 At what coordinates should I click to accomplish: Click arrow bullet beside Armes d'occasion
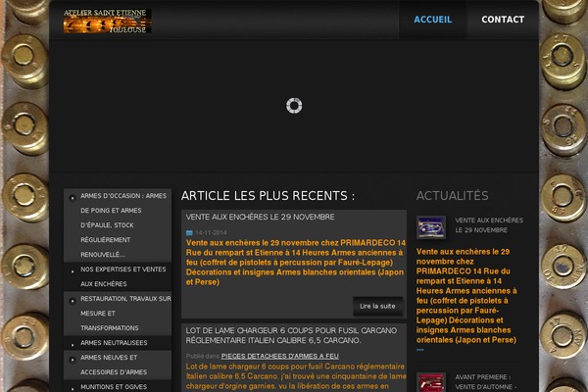click(73, 198)
